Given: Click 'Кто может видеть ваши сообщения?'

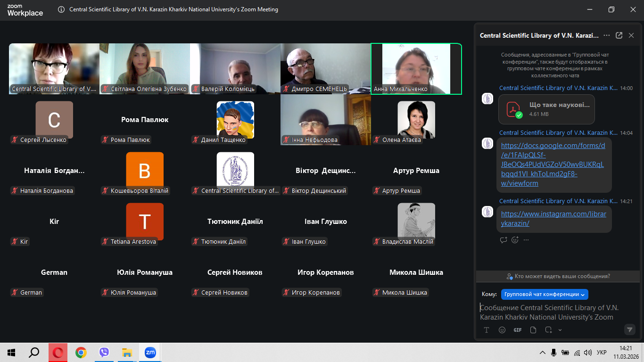Looking at the screenshot, I should pyautogui.click(x=558, y=276).
